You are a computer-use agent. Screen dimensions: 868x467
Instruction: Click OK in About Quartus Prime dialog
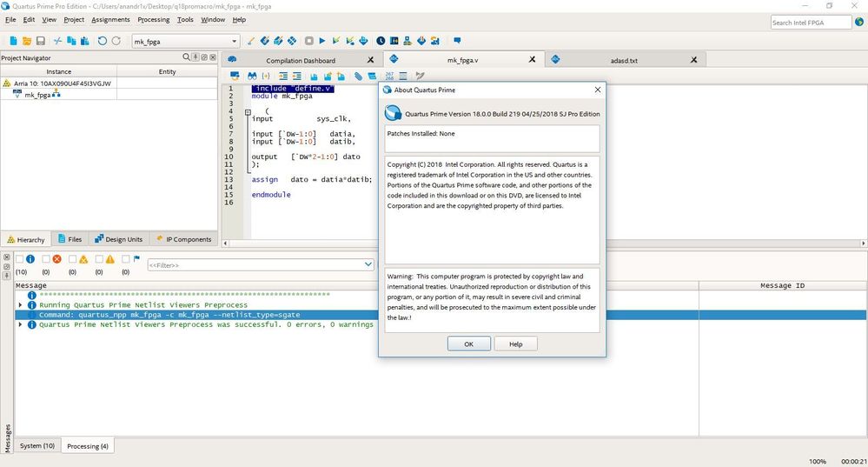tap(468, 344)
